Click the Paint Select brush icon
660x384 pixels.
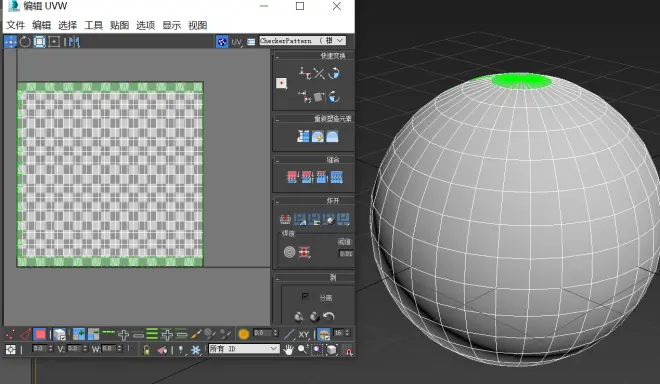[196, 334]
